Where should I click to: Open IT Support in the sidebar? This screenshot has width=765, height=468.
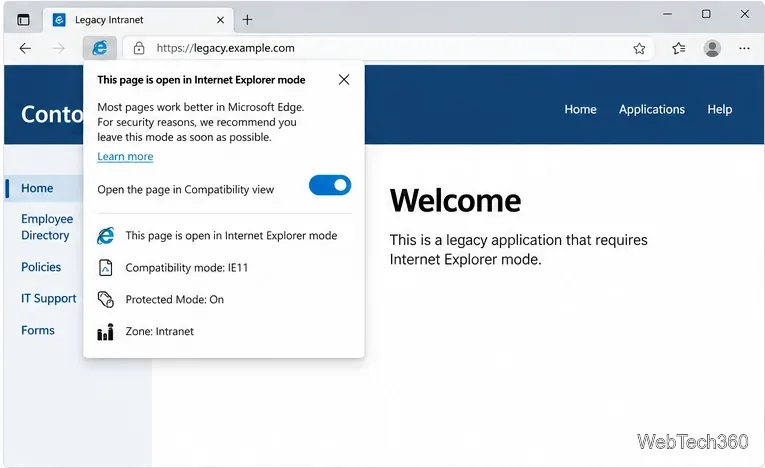click(48, 299)
